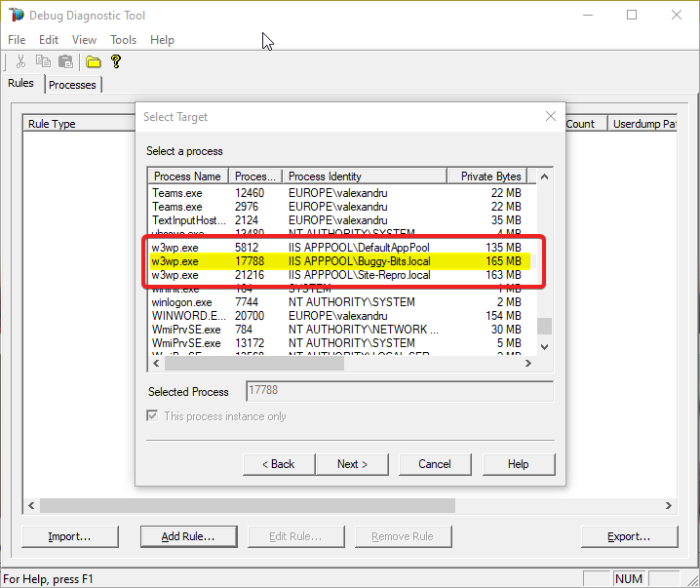The height and width of the screenshot is (588, 700).
Task: Click process list scroll left arrow
Action: (x=156, y=364)
